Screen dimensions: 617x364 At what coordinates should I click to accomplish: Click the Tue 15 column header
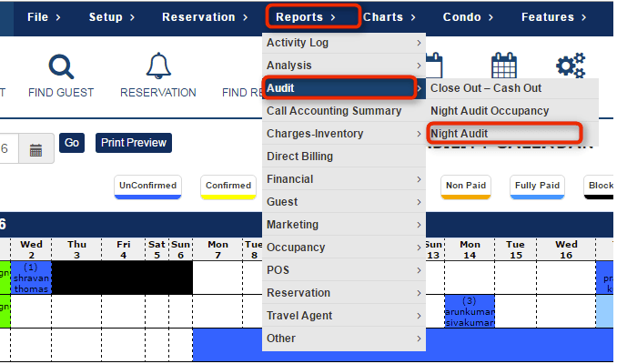click(x=515, y=249)
